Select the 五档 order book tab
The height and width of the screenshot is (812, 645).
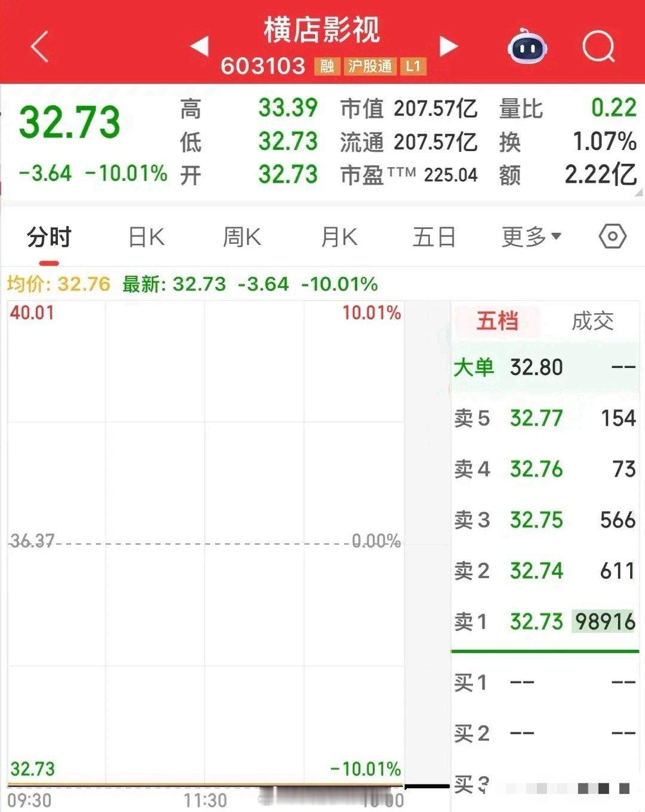pos(497,321)
